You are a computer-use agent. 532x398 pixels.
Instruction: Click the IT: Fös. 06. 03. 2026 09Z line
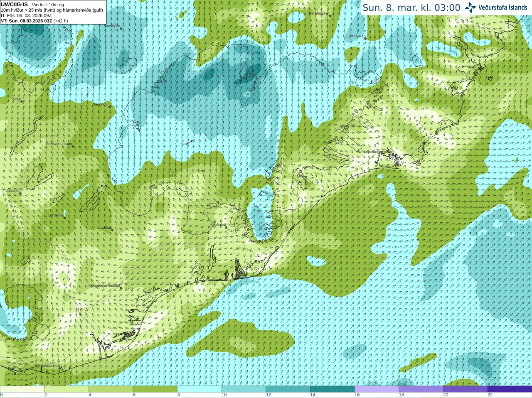pos(26,15)
